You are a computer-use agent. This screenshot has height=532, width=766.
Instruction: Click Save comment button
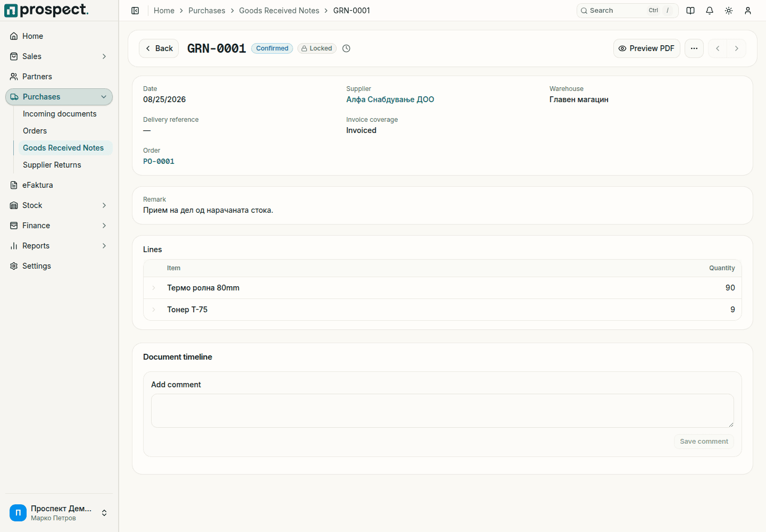[704, 442]
